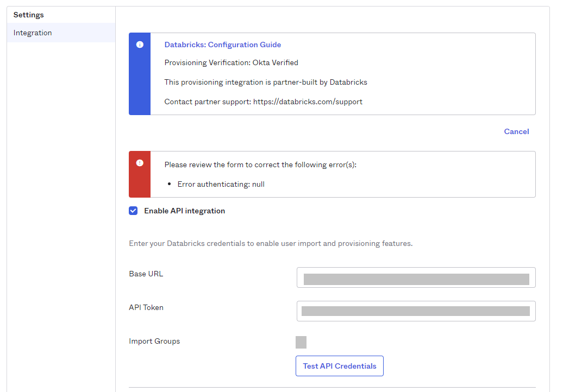The width and height of the screenshot is (563, 392).
Task: Click the 'Provisioning Verification: Okta Verified' text
Action: coord(231,62)
